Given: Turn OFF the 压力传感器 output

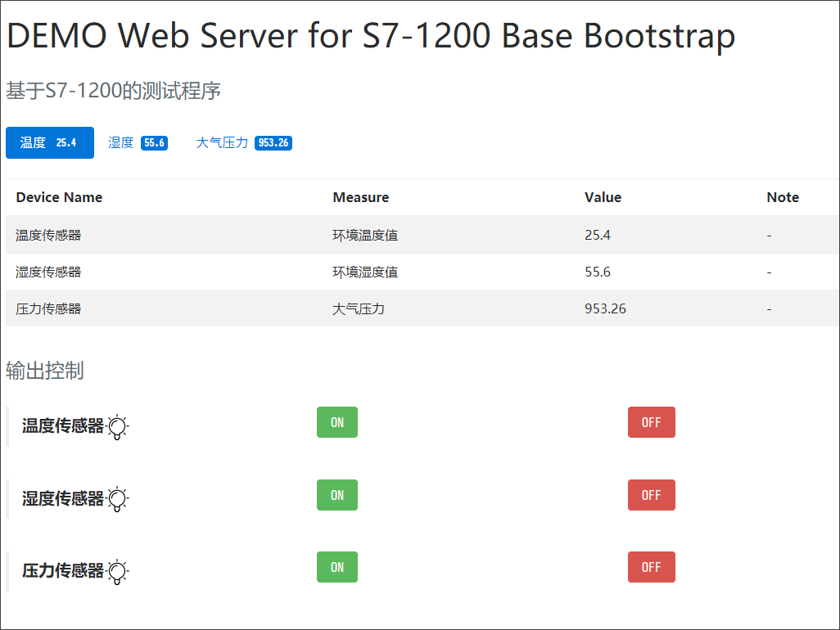Looking at the screenshot, I should pyautogui.click(x=652, y=567).
